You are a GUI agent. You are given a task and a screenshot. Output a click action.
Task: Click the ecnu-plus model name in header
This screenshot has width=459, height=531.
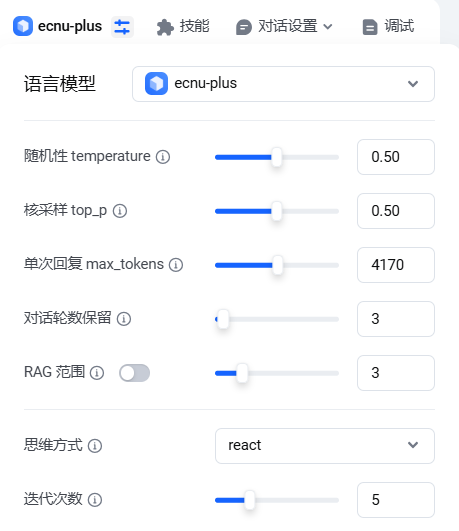point(70,26)
